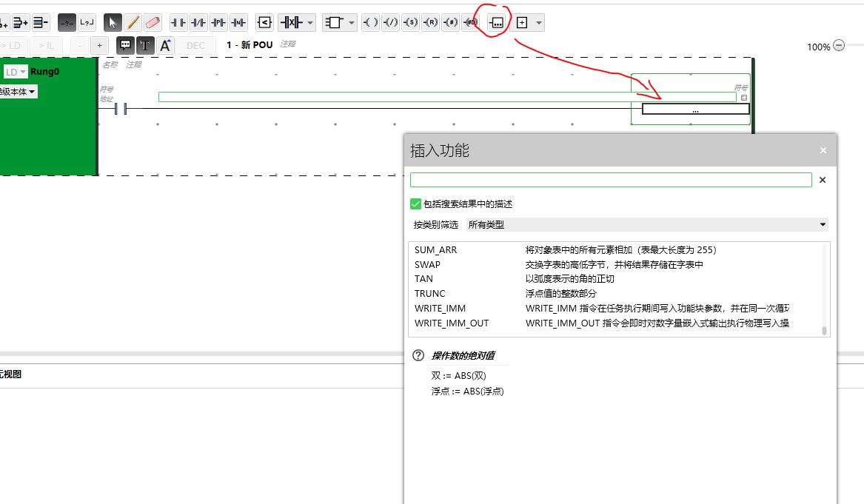The image size is (864, 504).
Task: Click the operation block toolbar icon
Action: pyautogui.click(x=497, y=23)
